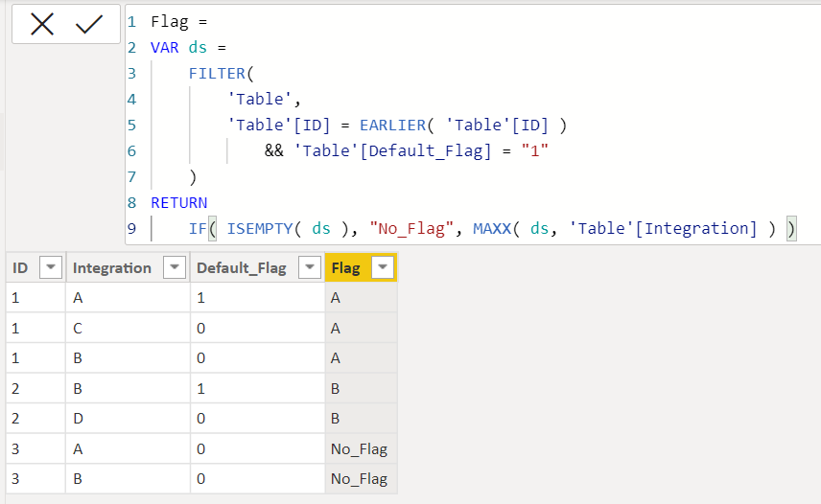Viewport: 821px width, 504px height.
Task: Select ID cell 2 in Integration B row
Action: (35, 388)
